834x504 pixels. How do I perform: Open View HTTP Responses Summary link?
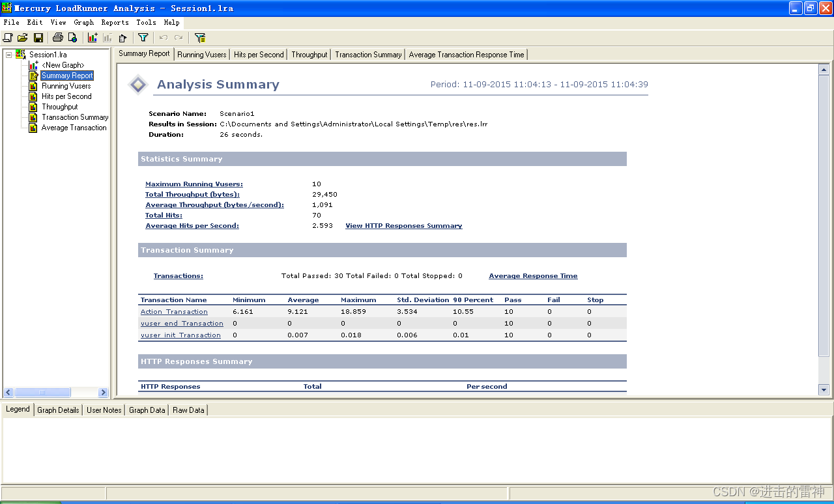pyautogui.click(x=404, y=226)
